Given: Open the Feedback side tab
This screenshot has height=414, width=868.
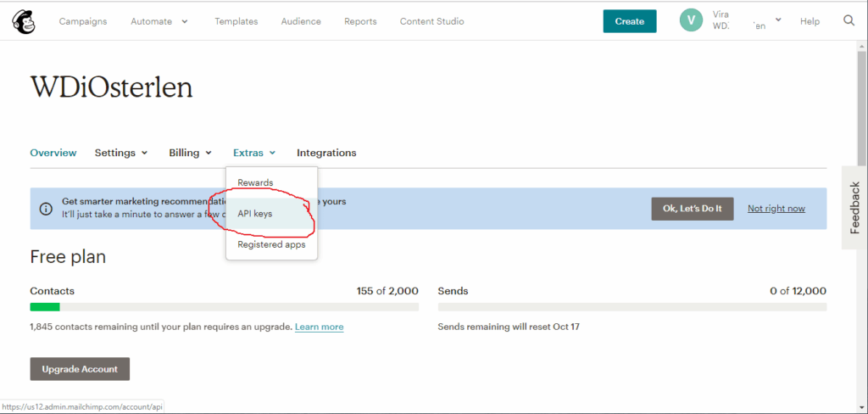Looking at the screenshot, I should pyautogui.click(x=854, y=208).
